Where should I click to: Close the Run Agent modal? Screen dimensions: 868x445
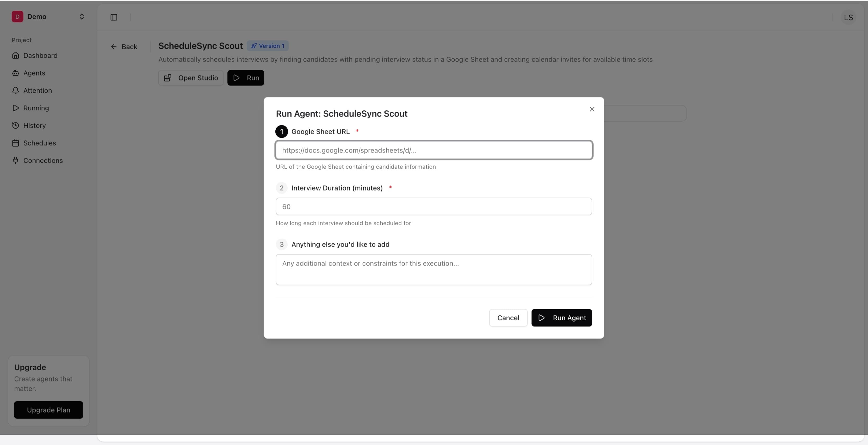tap(592, 109)
